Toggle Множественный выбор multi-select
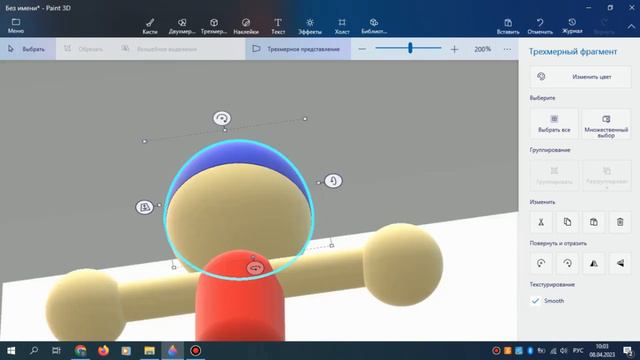The height and width of the screenshot is (360, 640). pos(606,124)
